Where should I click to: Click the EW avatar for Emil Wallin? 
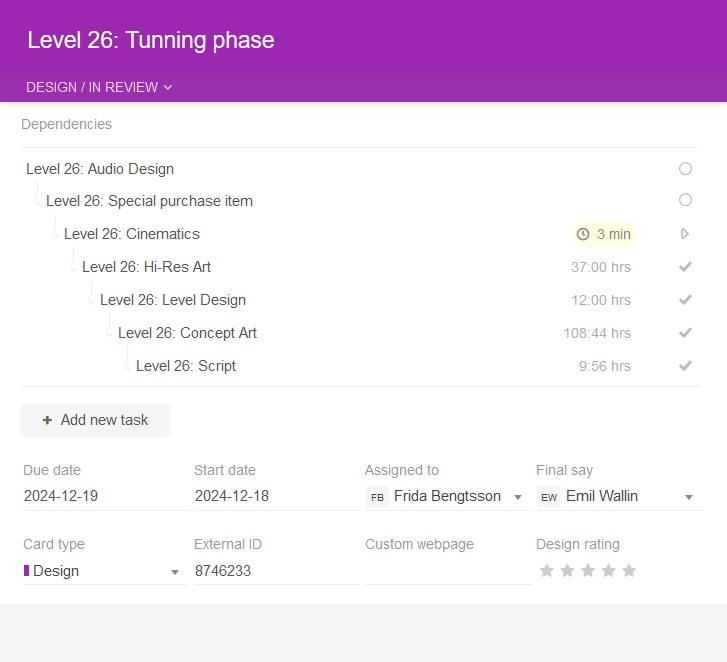(548, 497)
